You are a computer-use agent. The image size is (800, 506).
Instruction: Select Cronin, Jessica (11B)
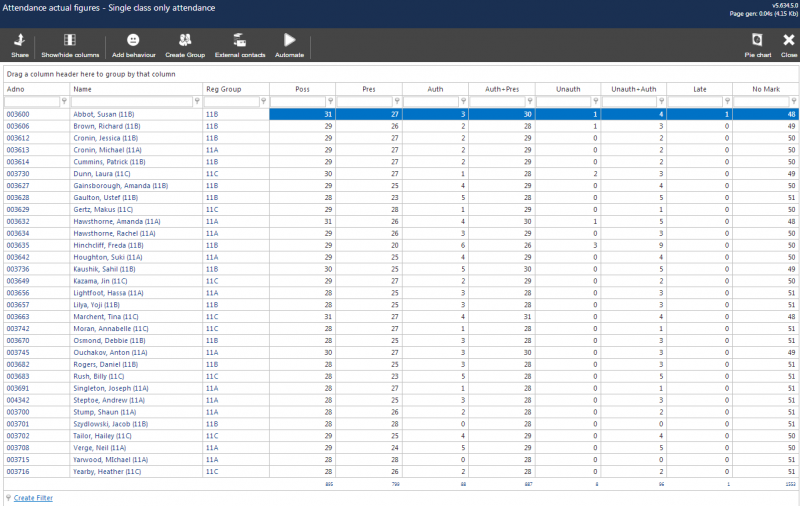click(x=106, y=138)
